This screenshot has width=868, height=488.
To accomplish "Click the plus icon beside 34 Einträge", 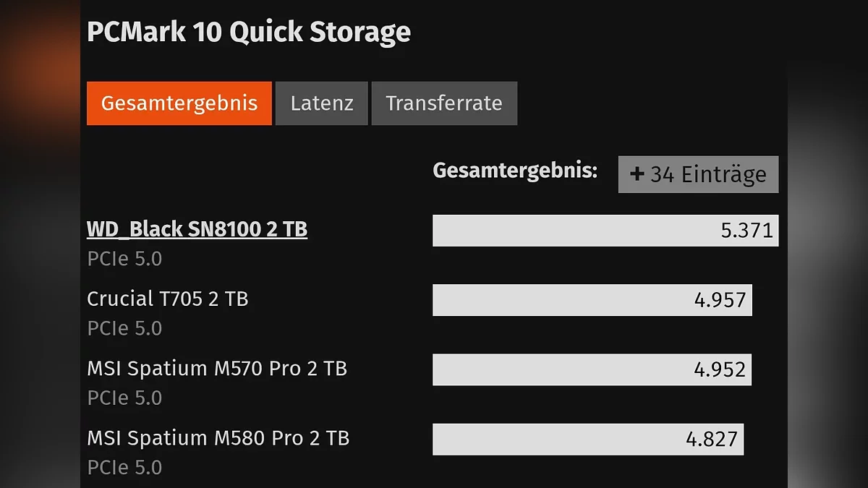I will pos(637,174).
